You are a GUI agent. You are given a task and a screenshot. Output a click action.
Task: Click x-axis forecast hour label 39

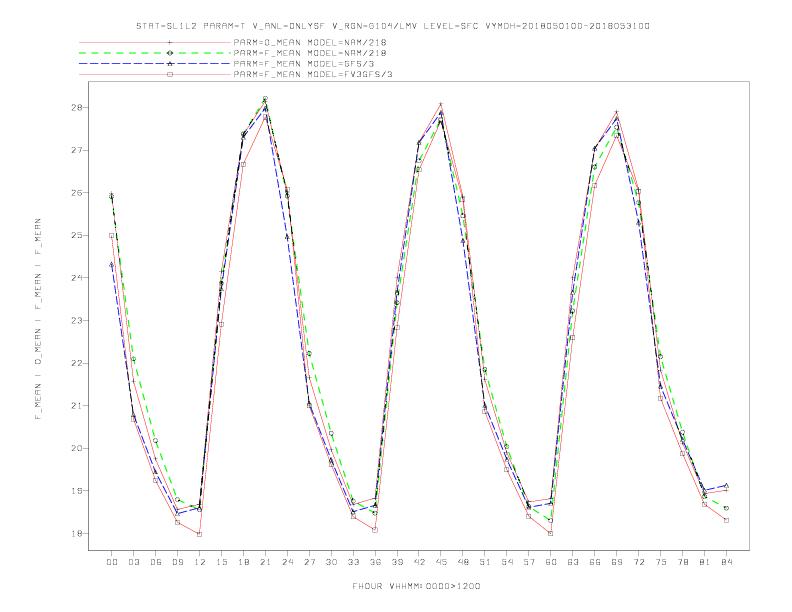pyautogui.click(x=397, y=562)
